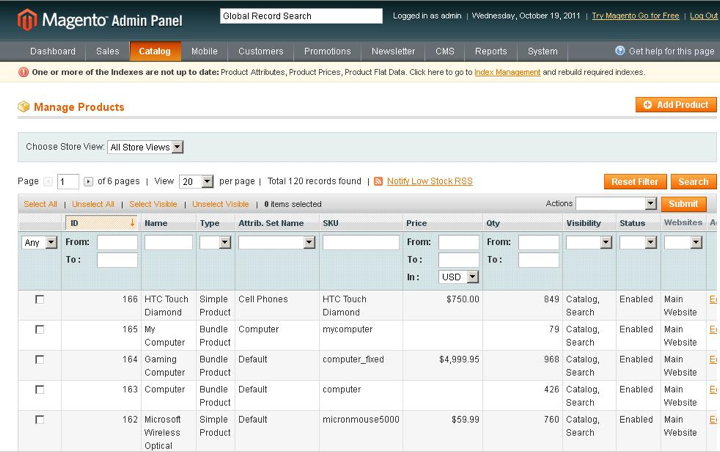Click the RSS feed icon
The width and height of the screenshot is (720, 452).
coord(378,182)
